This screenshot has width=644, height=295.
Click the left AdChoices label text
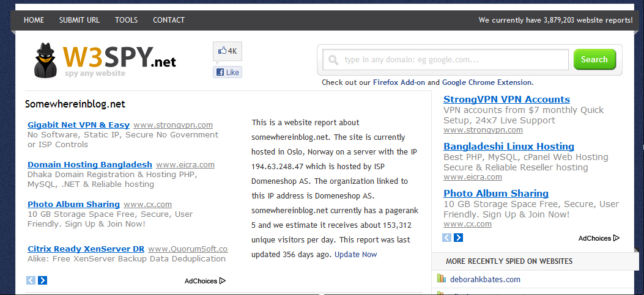tap(201, 281)
